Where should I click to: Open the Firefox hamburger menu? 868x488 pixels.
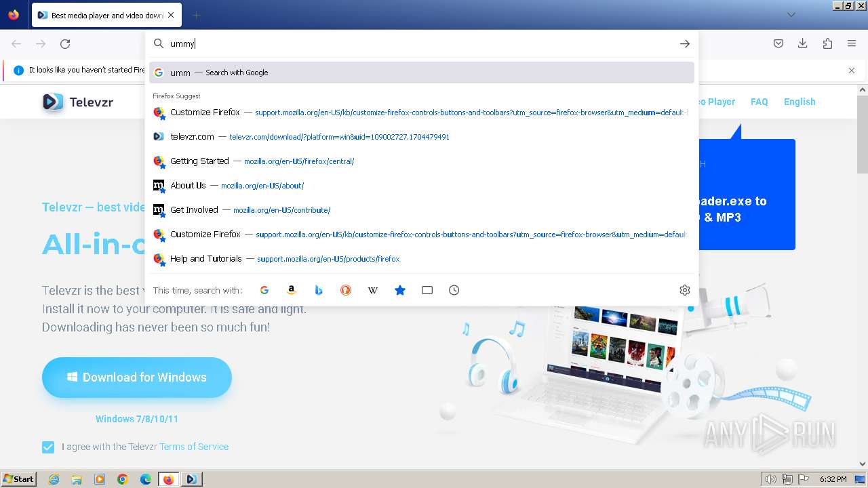(x=852, y=43)
